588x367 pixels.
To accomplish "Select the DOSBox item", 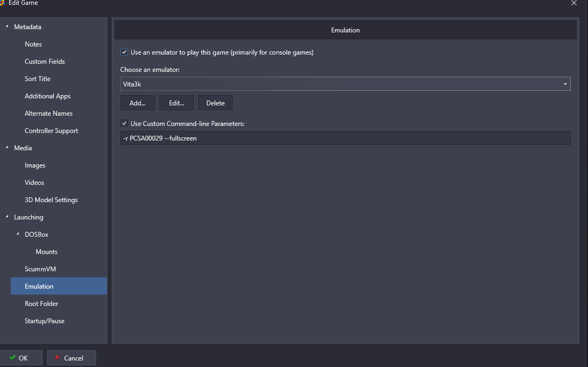I will 36,234.
